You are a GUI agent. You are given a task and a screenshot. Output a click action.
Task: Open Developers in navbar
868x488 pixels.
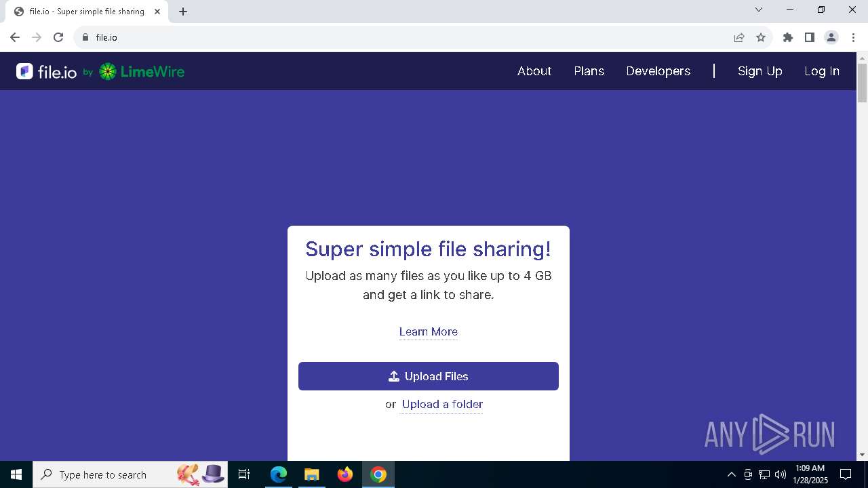[x=658, y=71]
